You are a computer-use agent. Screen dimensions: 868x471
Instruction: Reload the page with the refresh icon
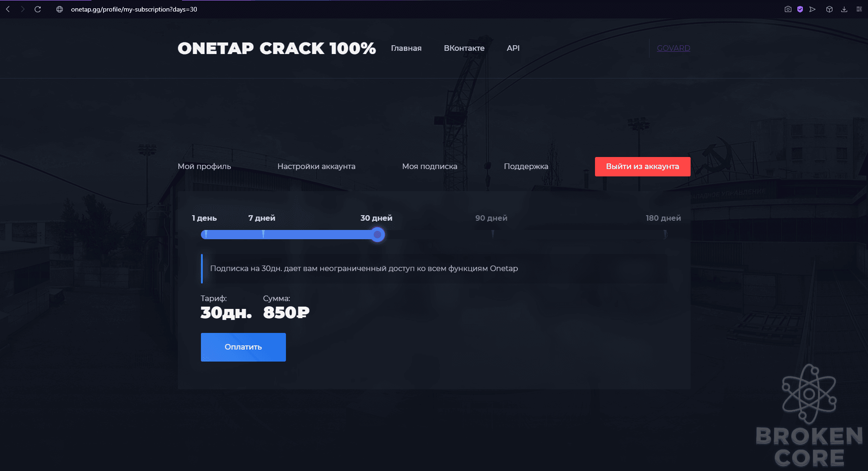coord(38,9)
